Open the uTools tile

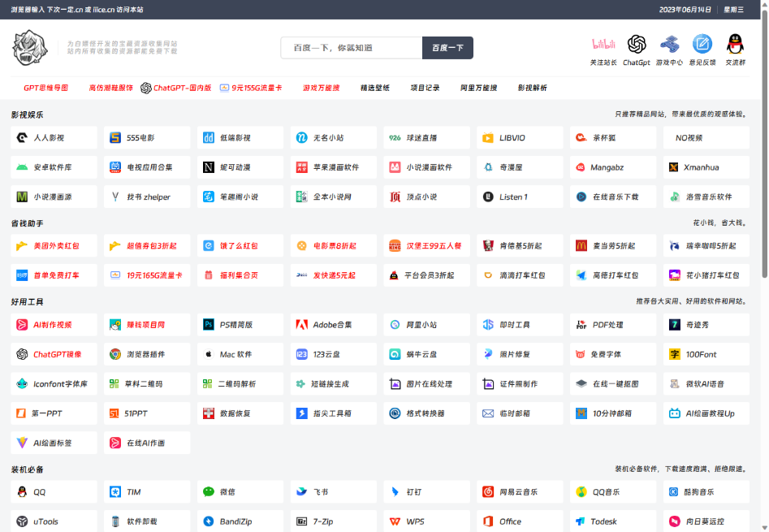point(54,521)
